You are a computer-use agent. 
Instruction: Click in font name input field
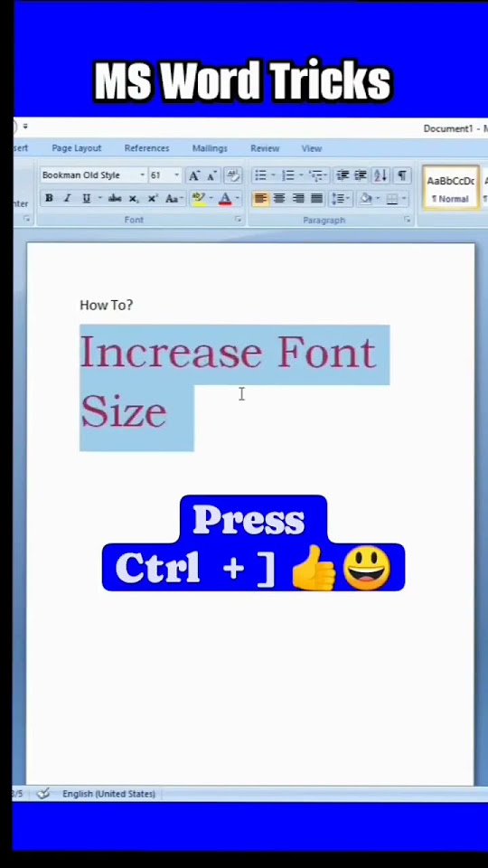pos(89,175)
